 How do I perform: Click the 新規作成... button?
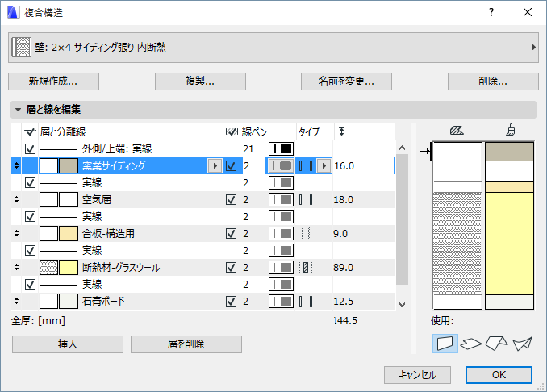54,81
